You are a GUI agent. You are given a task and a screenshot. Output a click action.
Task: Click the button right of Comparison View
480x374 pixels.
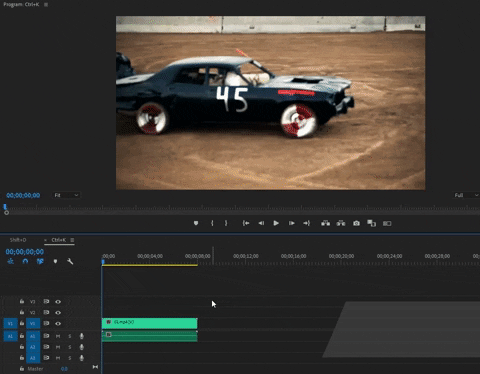click(x=387, y=223)
